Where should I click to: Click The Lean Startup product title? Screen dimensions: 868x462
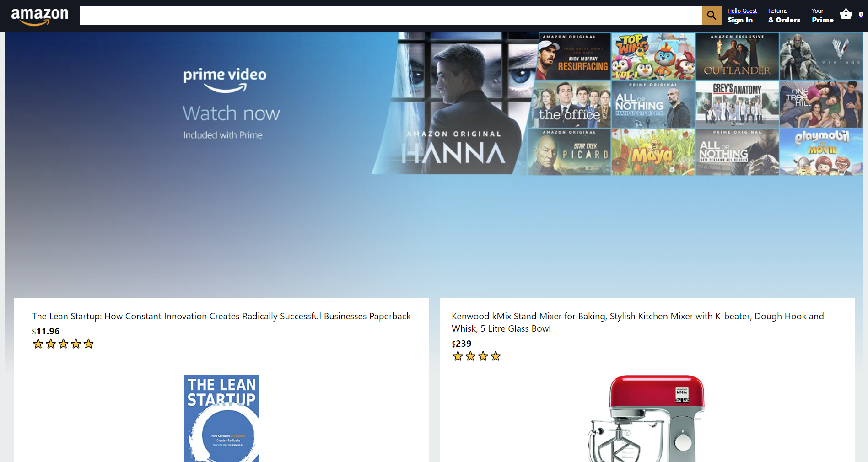[x=221, y=316]
